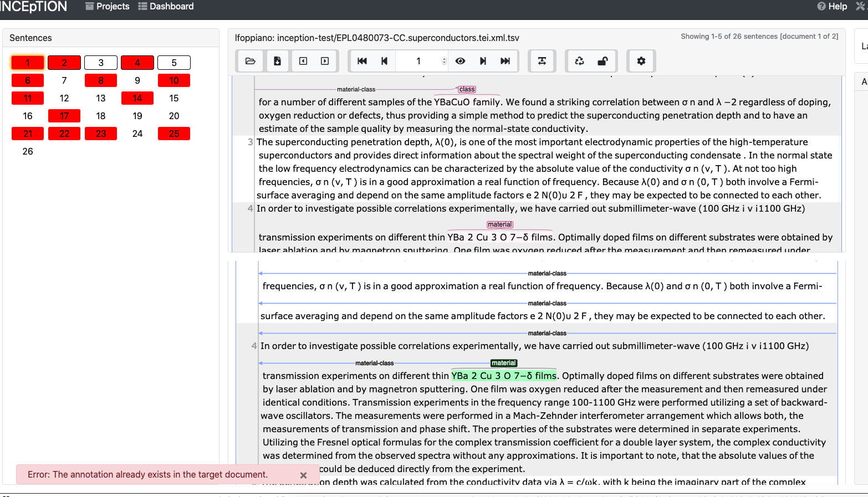Select sentence 13 in Sentences panel
Viewport: 868px width, 497px height.
point(101,98)
